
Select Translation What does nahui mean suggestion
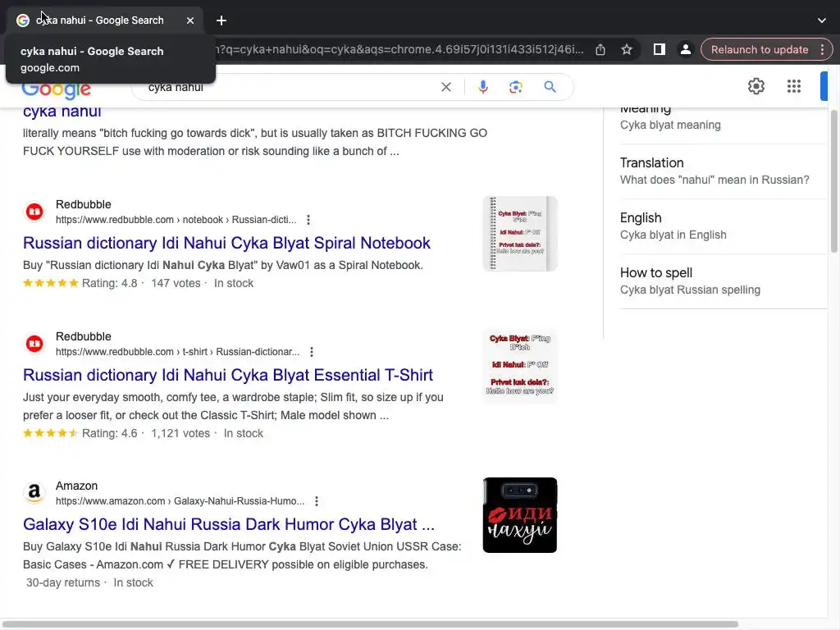pyautogui.click(x=724, y=171)
